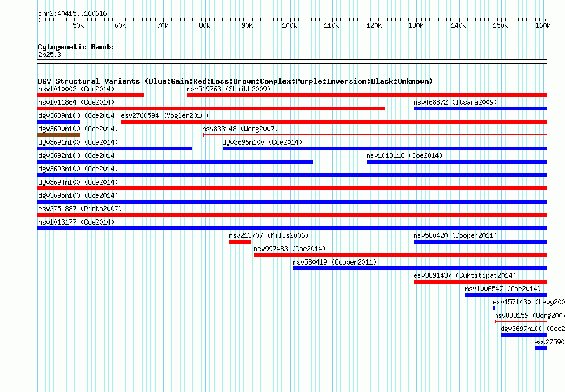Click dgv3689n100 (Coe2014) label
The image size is (565, 392).
(78, 115)
